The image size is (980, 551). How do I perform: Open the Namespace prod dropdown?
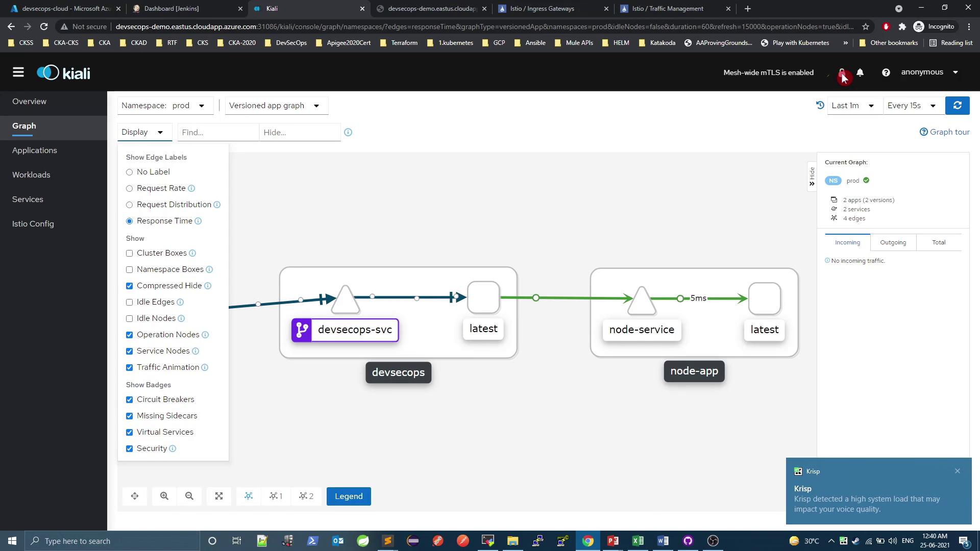[165, 106]
